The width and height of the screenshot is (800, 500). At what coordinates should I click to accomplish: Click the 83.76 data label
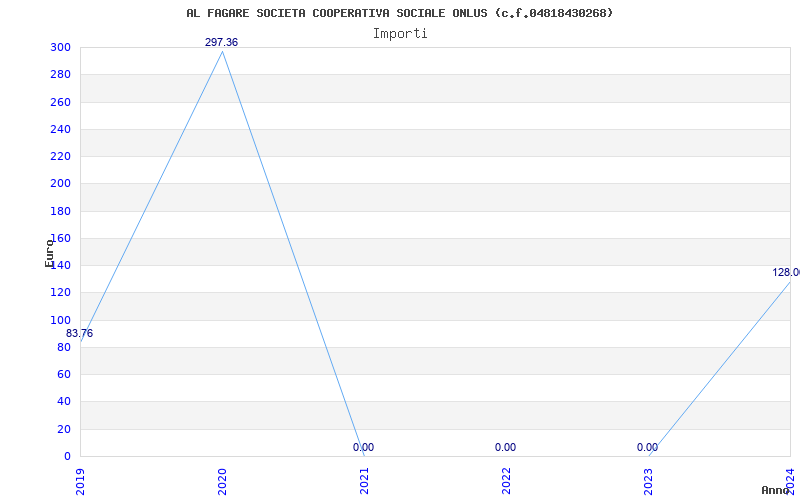click(x=80, y=333)
